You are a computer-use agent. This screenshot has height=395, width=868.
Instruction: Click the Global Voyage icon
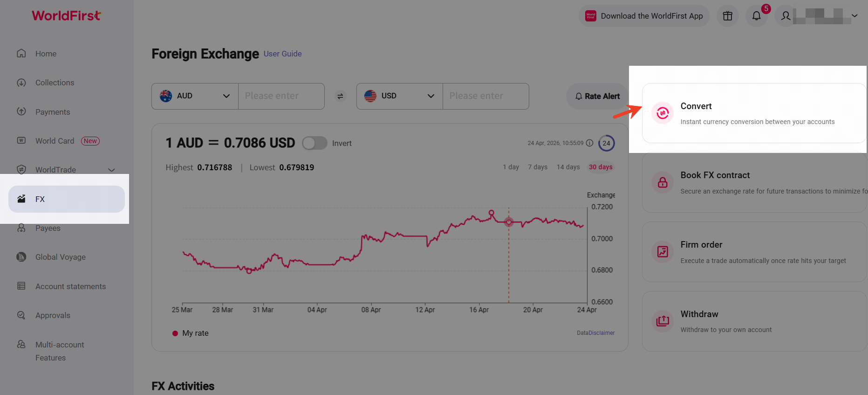pos(21,257)
